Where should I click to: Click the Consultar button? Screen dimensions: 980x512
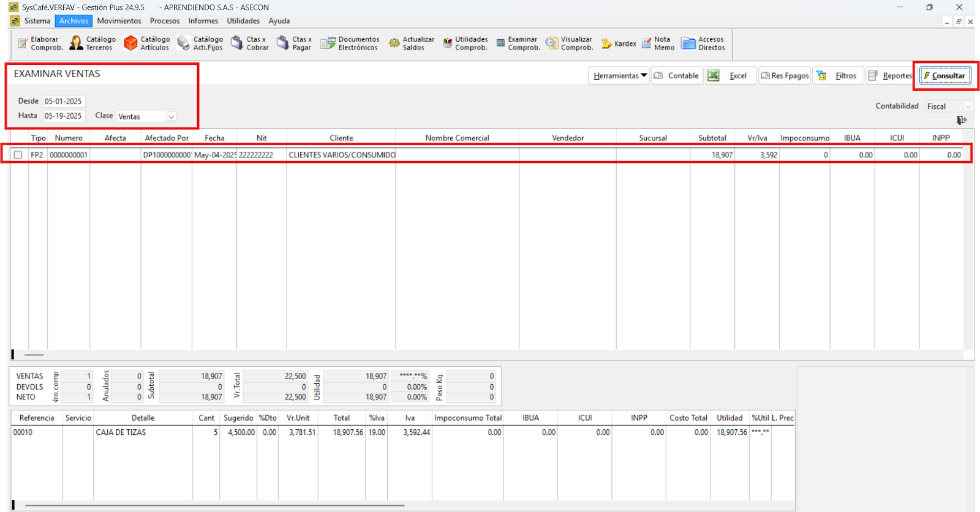tap(944, 76)
